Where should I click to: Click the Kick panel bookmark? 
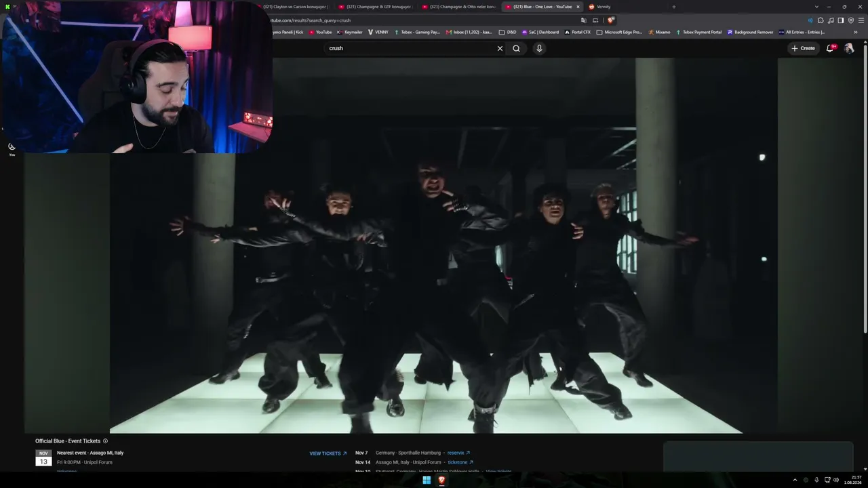(288, 32)
